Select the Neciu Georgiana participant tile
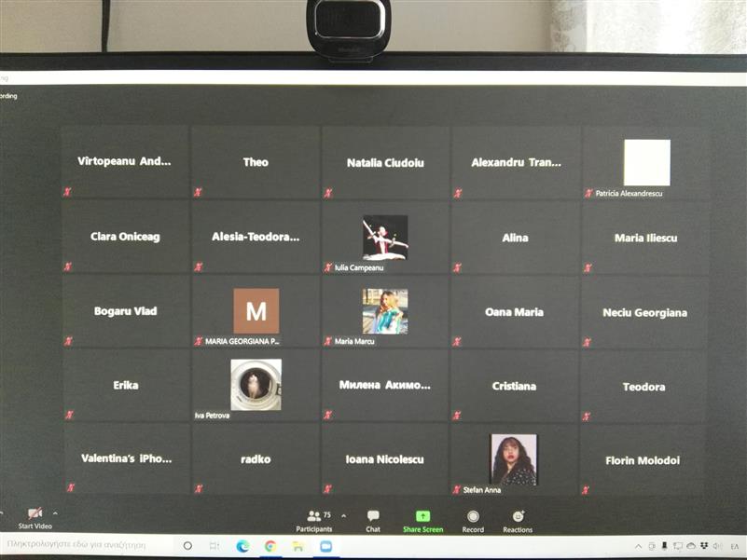Image resolution: width=747 pixels, height=560 pixels. (x=644, y=313)
